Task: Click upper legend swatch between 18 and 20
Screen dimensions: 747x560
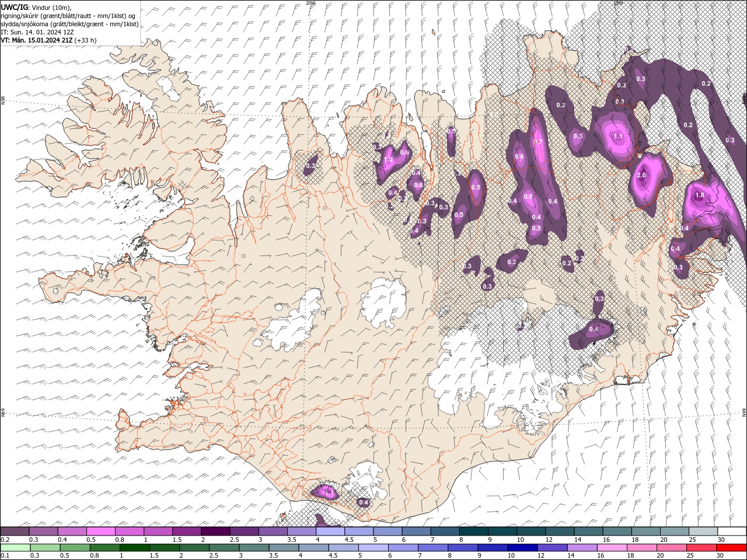Action: (645, 531)
